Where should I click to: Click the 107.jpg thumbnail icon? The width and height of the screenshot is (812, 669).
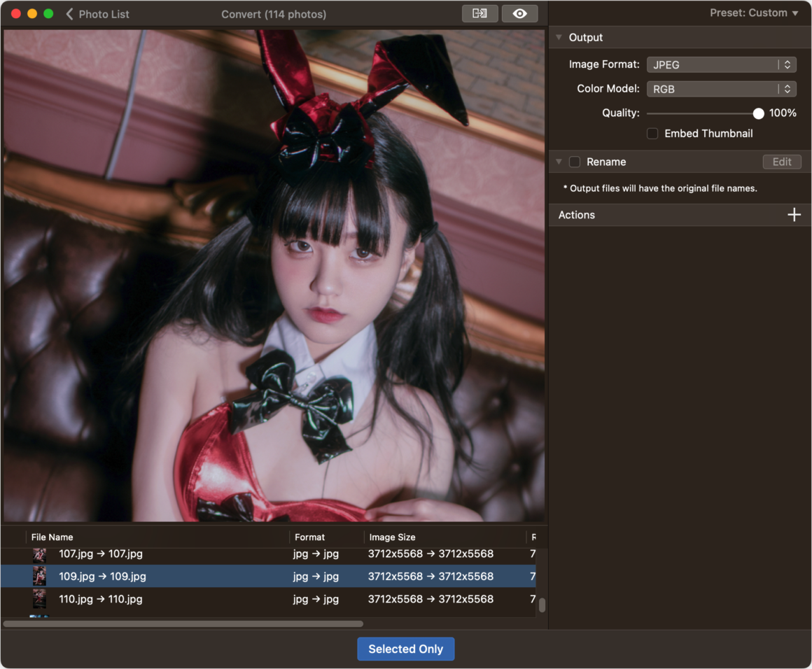click(x=39, y=554)
